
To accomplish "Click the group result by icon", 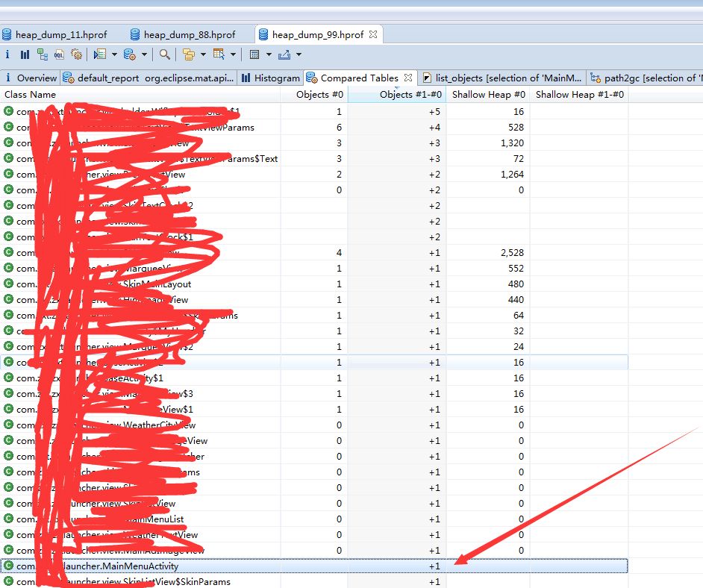I will coord(189,54).
